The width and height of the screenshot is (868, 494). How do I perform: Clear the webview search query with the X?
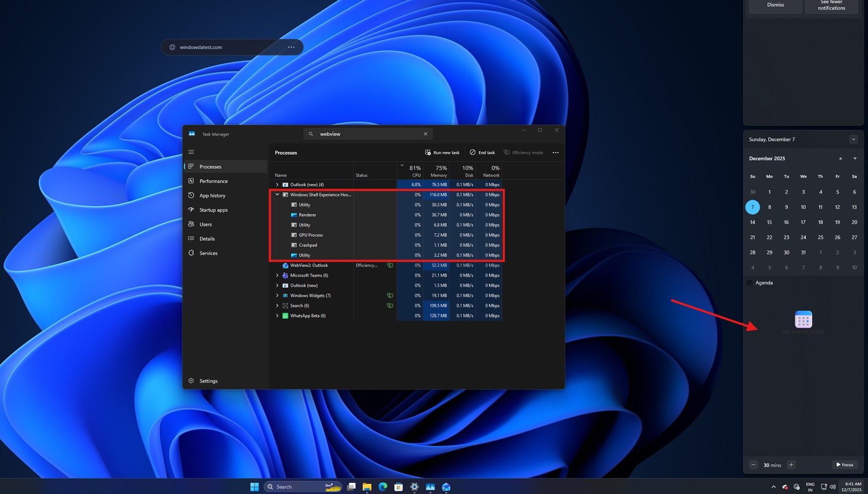(425, 133)
